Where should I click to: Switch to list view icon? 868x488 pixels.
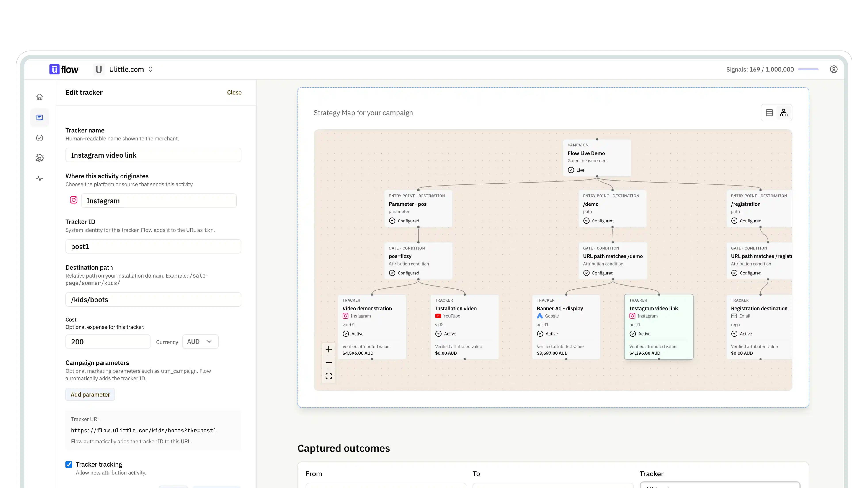769,113
